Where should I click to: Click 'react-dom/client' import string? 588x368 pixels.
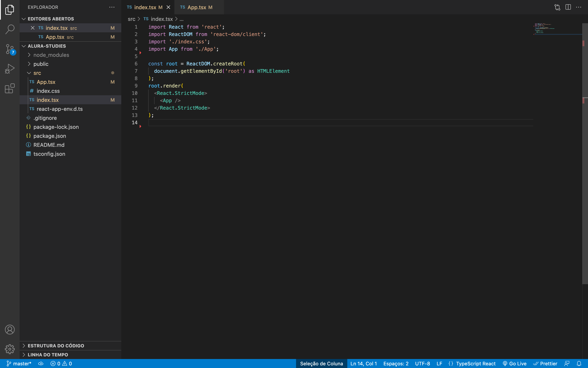(236, 34)
